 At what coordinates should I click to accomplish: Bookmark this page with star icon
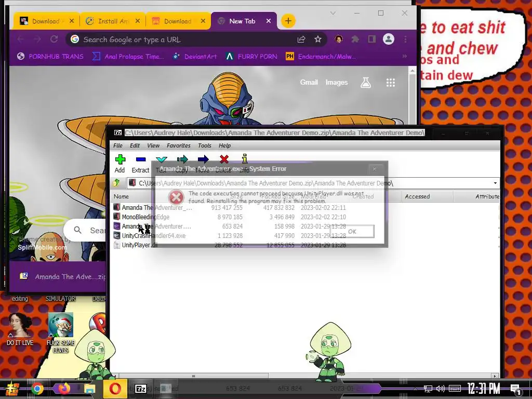[x=317, y=39]
